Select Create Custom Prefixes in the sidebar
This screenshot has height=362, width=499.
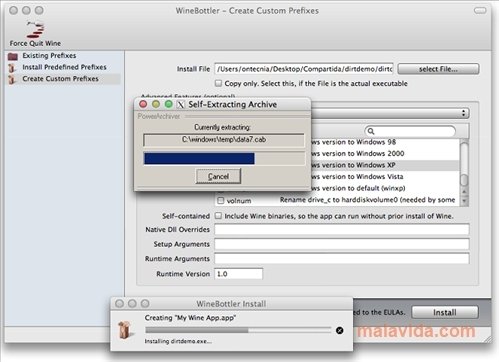60,79
